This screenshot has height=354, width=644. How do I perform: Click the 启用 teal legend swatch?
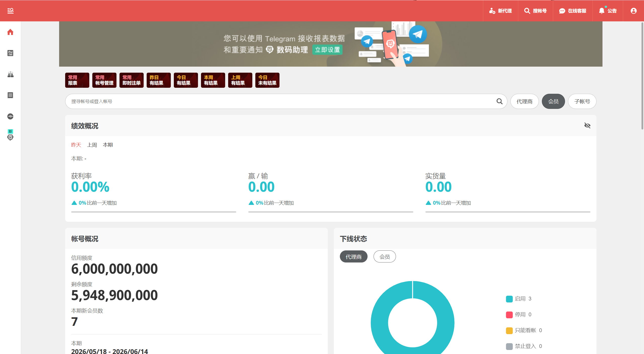[x=509, y=299]
